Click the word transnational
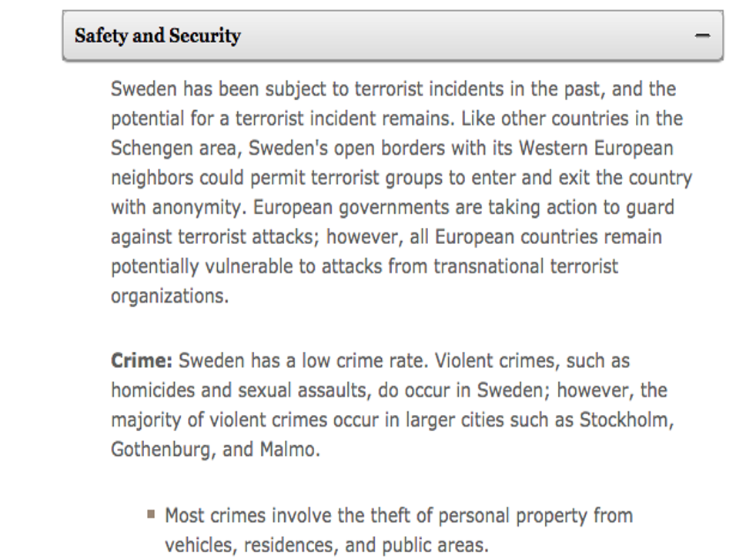The image size is (756, 559). pyautogui.click(x=488, y=266)
